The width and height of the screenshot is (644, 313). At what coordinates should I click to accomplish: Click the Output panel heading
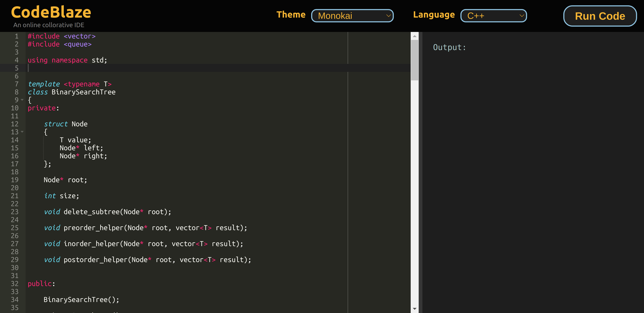coord(449,47)
